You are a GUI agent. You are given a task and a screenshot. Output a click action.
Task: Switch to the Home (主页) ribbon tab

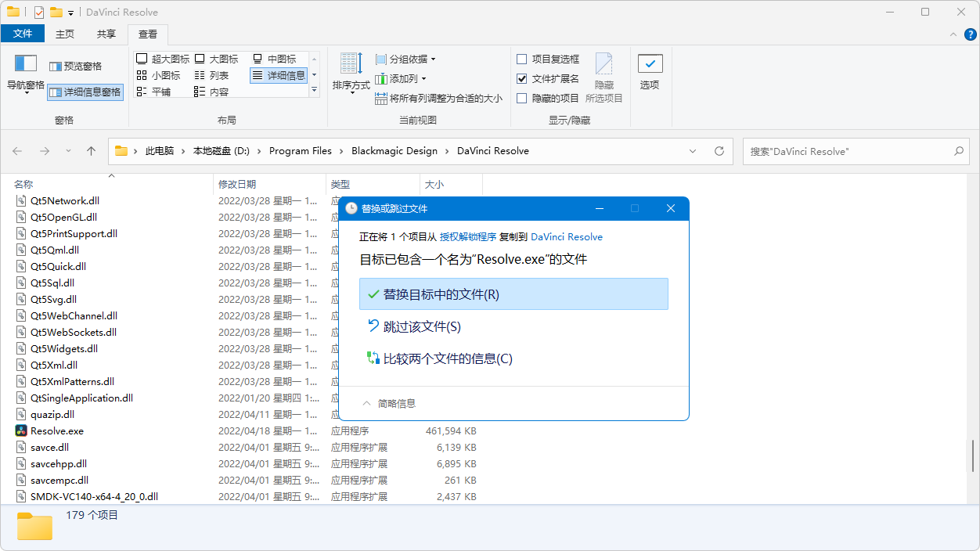coord(65,34)
